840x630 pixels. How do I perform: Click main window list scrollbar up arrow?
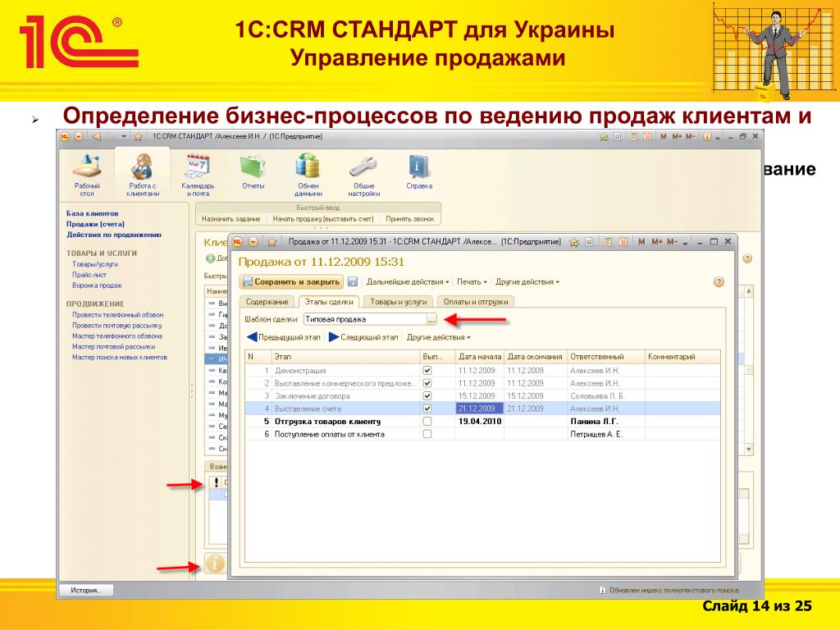(x=748, y=291)
